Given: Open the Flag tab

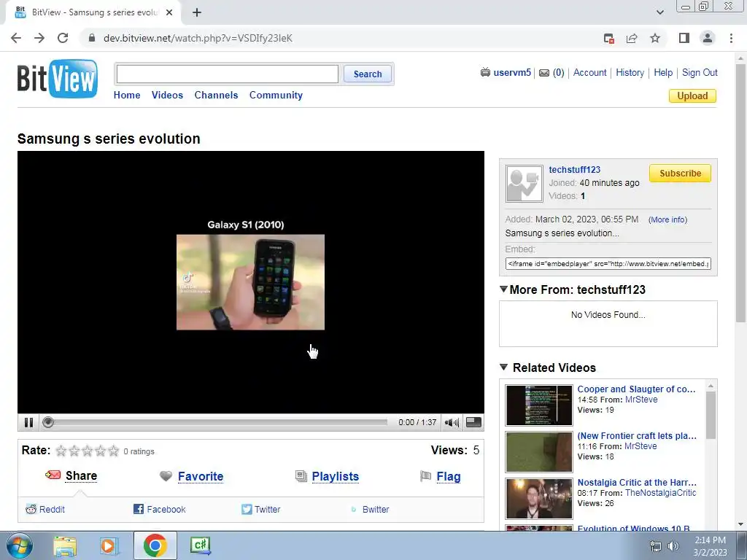Looking at the screenshot, I should (449, 476).
